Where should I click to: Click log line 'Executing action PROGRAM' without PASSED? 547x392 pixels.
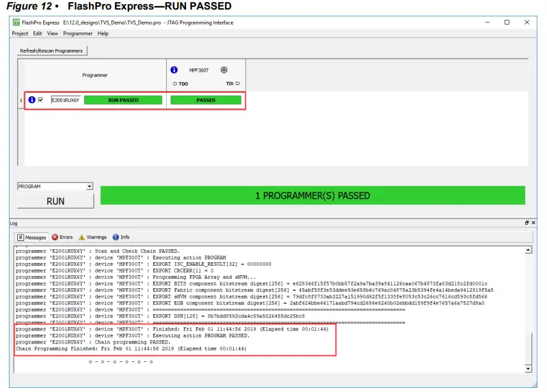point(121,257)
